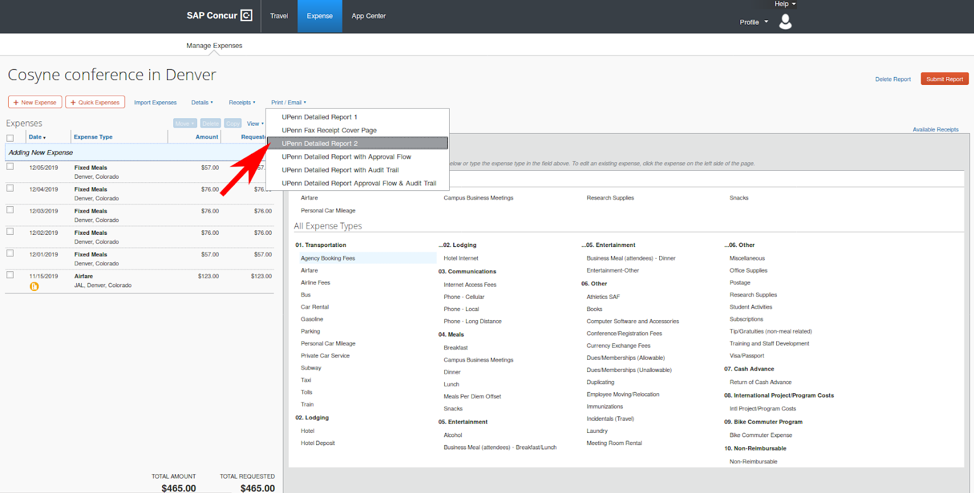Tick the checkbox for the 12/04/2019 Fixed Meals expense
Image resolution: width=974 pixels, height=493 pixels.
tap(10, 188)
